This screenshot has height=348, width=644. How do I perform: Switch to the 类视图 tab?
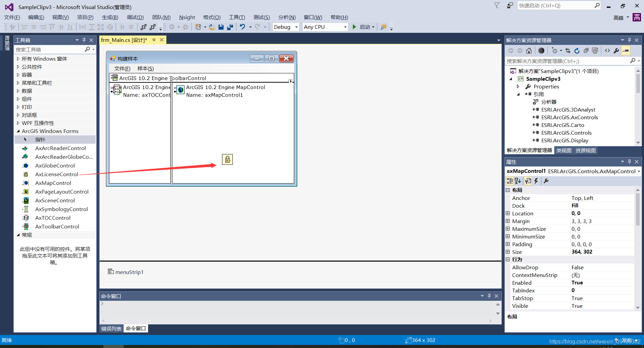coord(564,150)
